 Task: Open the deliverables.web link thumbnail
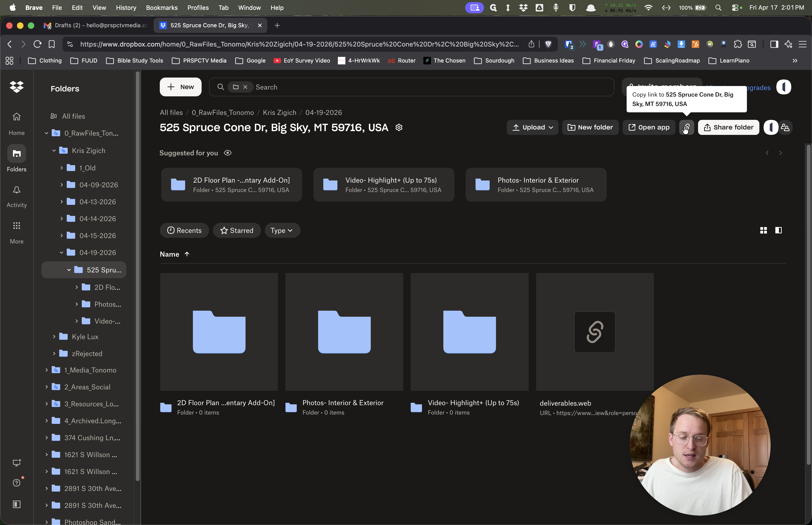595,332
